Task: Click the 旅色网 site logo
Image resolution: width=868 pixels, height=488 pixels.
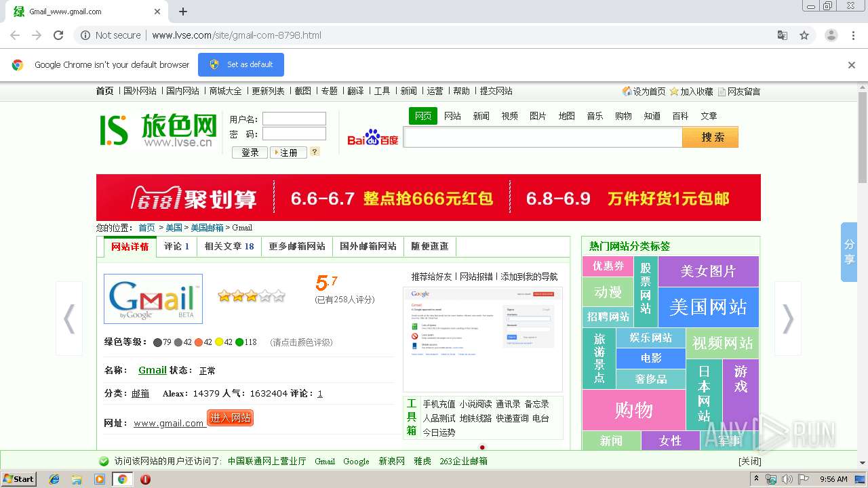Action: (159, 130)
